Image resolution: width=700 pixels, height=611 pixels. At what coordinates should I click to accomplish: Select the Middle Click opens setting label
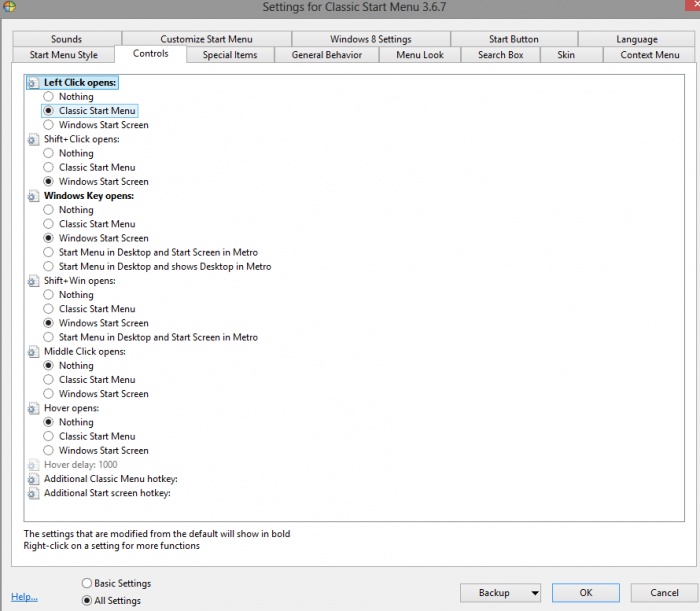[85, 352]
